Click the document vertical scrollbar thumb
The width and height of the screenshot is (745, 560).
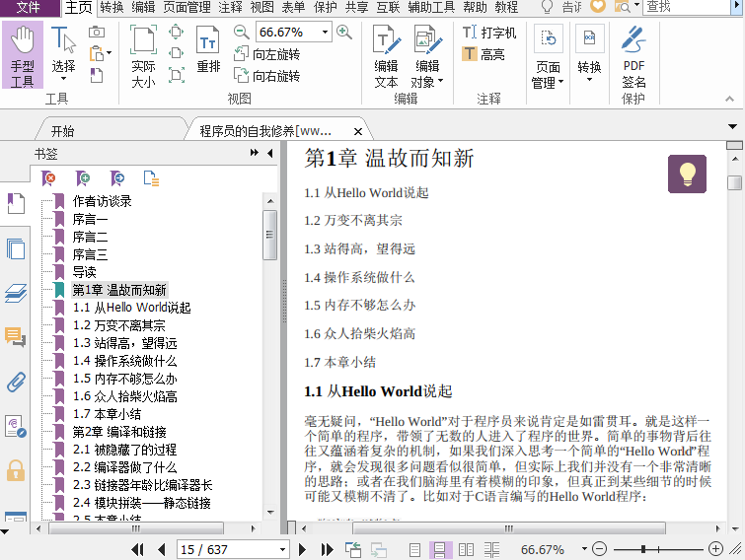[x=734, y=182]
